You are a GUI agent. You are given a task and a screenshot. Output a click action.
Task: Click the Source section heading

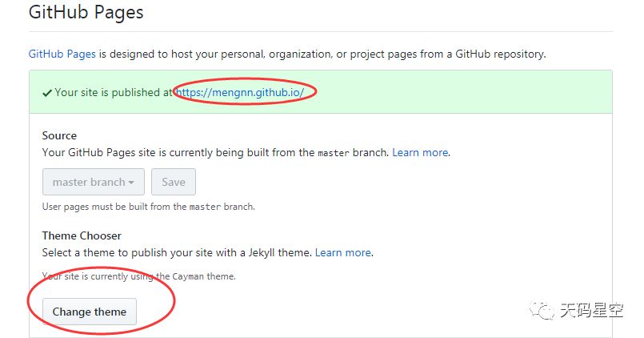59,135
